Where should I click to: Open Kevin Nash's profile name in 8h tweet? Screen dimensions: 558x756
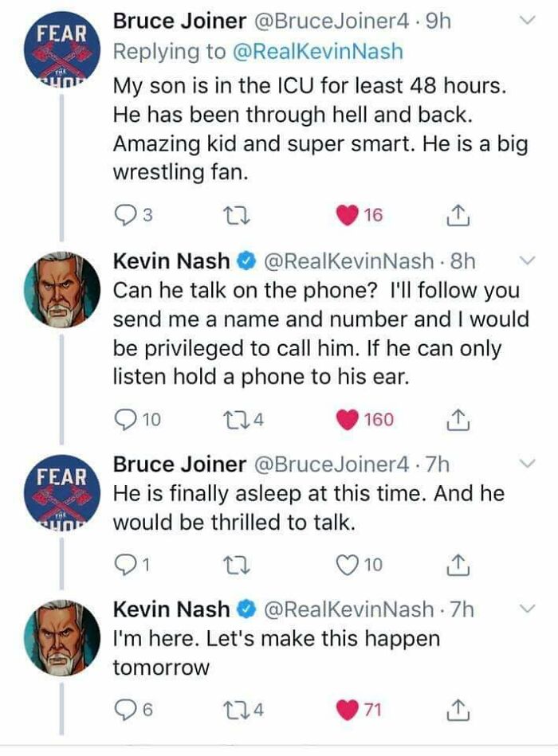coord(171,260)
